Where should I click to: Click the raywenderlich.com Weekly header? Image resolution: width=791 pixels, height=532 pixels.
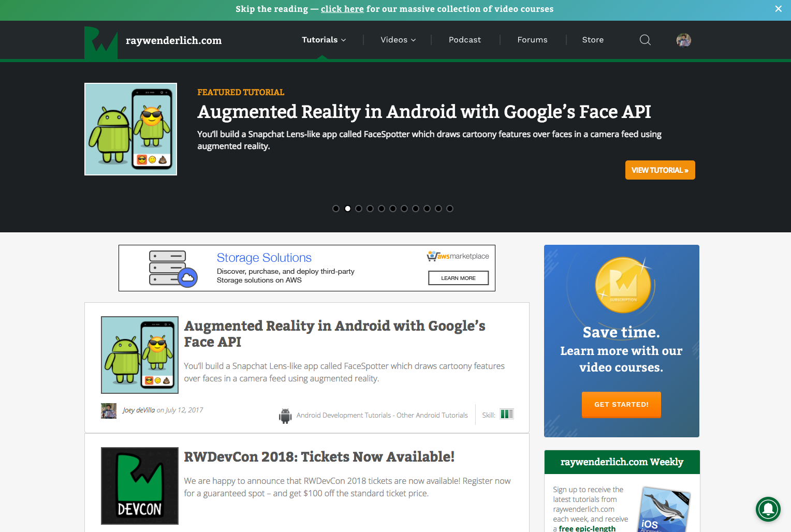point(622,462)
